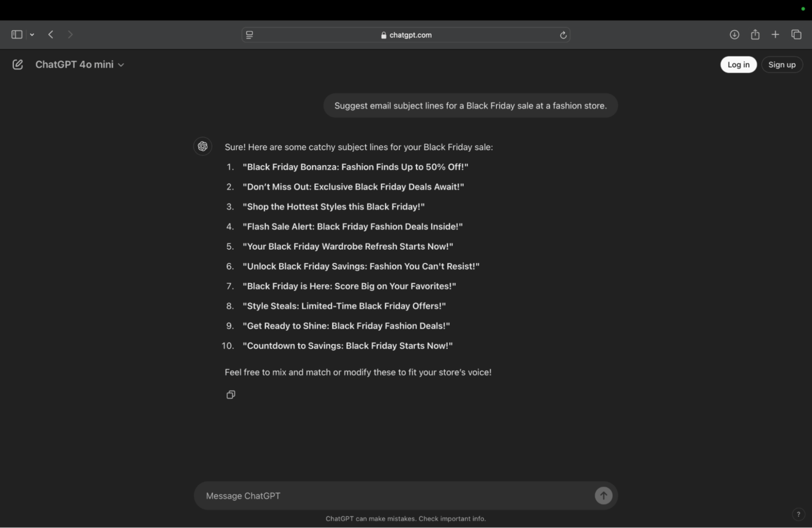Viewport: 812px width, 528px height.
Task: Open ChatGPT 4o mini model selector
Action: 79,64
